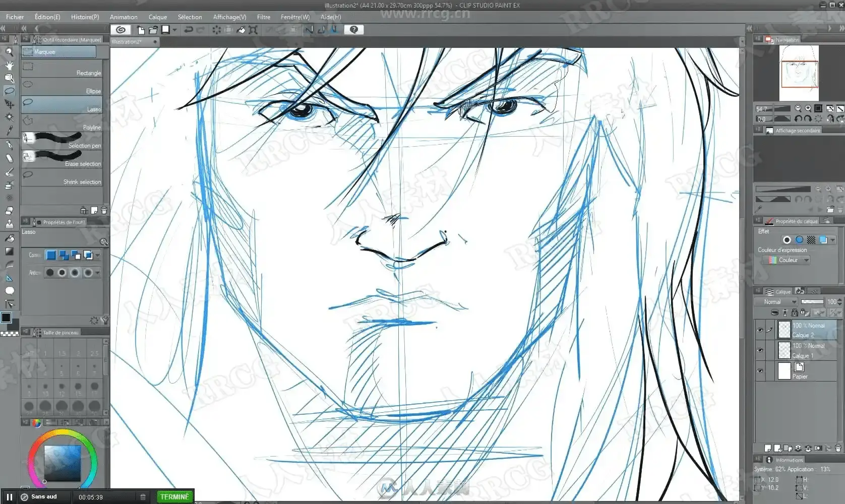Open Fichier menu
Viewport: 845px width, 504px height.
point(15,17)
